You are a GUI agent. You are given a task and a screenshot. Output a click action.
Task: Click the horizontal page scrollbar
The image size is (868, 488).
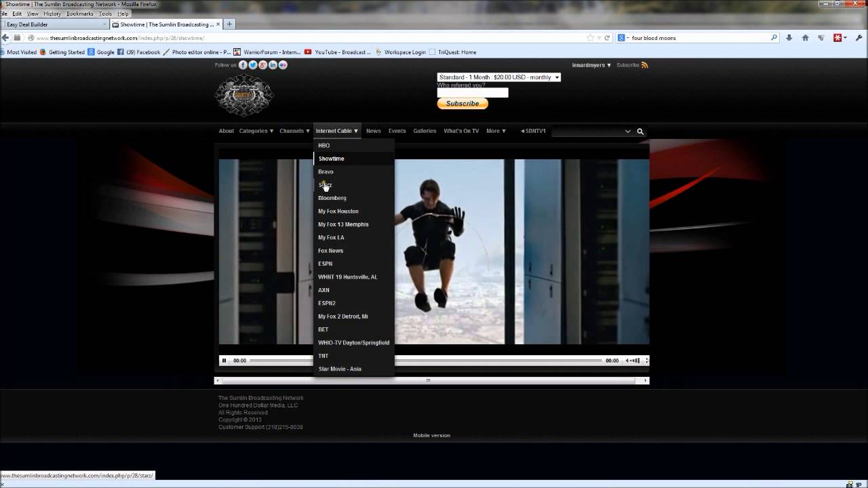coord(431,380)
